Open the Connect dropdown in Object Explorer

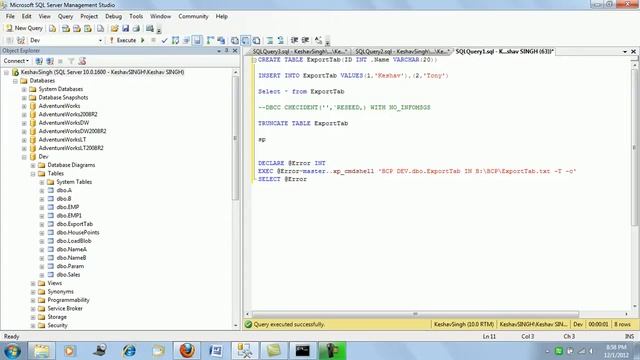pos(16,61)
